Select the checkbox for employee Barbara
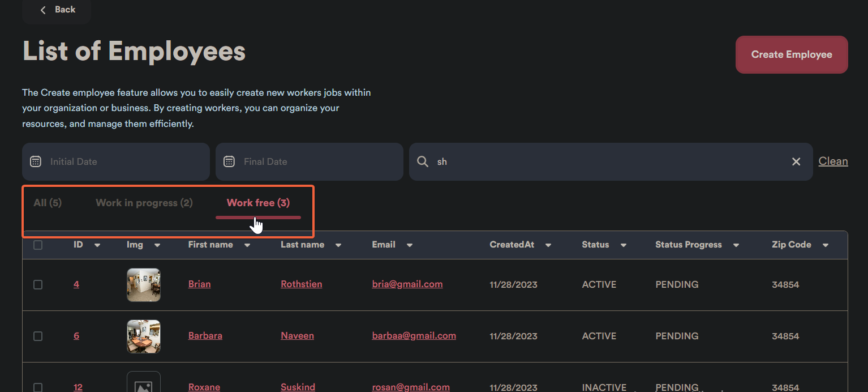868x392 pixels. (38, 336)
